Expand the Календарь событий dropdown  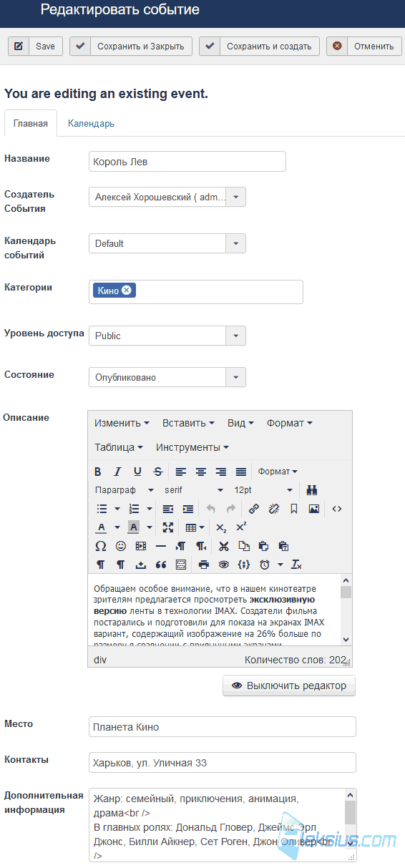pos(235,243)
